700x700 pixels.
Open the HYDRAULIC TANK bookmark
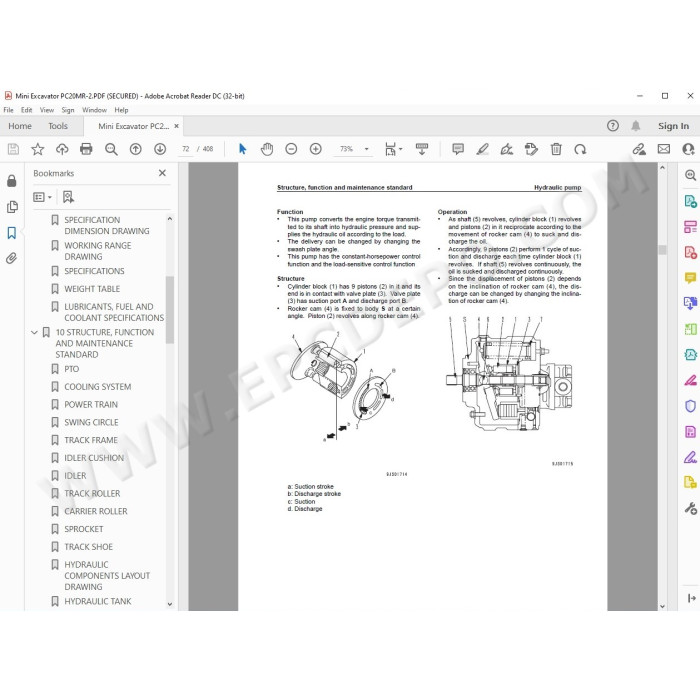tap(97, 601)
